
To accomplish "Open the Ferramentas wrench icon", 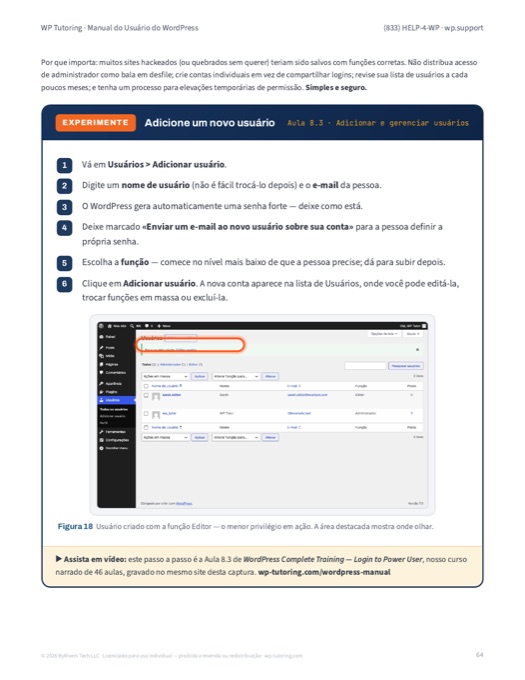I will pos(101,432).
